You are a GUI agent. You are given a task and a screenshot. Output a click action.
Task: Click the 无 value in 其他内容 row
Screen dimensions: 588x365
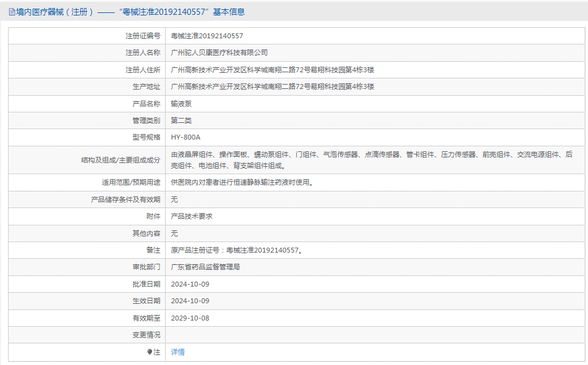coord(174,233)
